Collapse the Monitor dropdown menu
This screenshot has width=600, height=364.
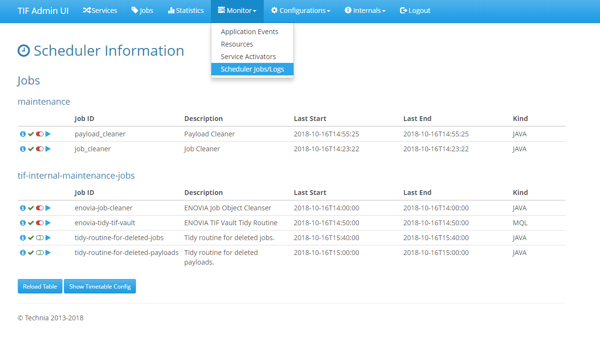tap(237, 11)
